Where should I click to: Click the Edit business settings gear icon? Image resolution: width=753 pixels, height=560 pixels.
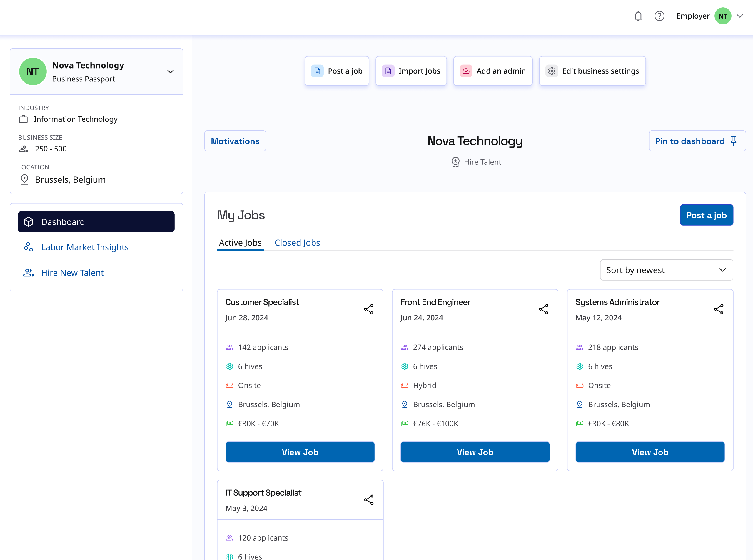click(x=552, y=71)
